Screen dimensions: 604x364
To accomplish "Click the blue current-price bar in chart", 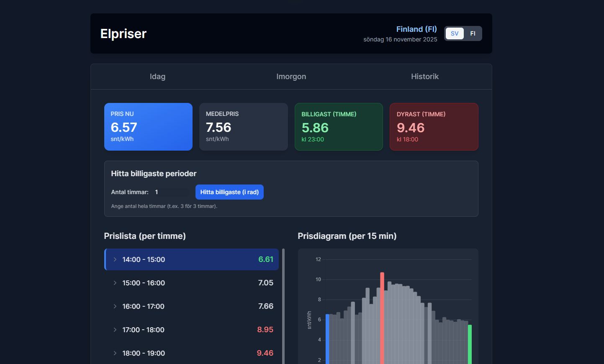I will (x=327, y=339).
